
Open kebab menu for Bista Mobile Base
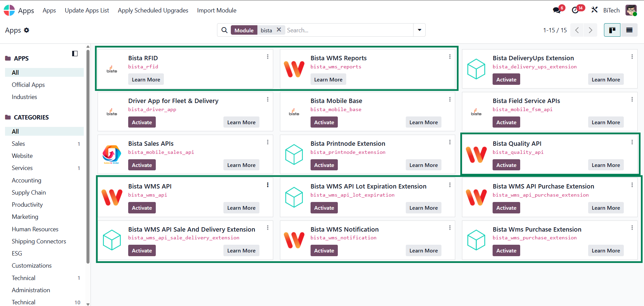450,99
